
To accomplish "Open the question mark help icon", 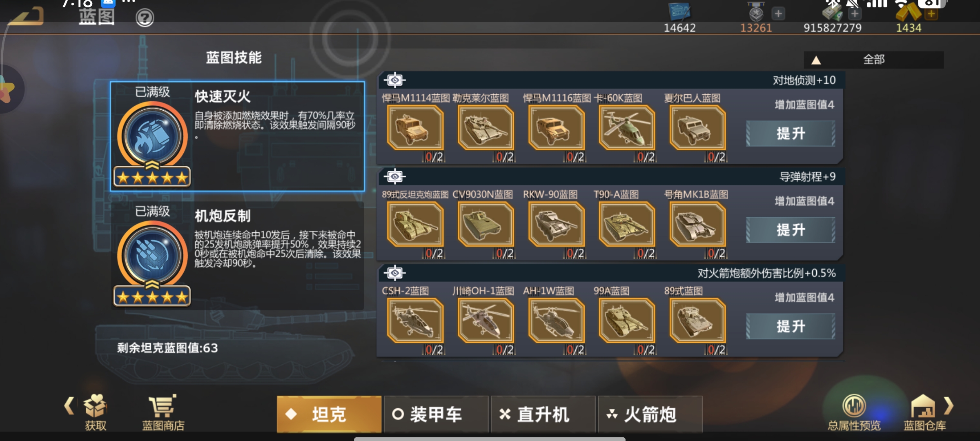I will click(145, 18).
